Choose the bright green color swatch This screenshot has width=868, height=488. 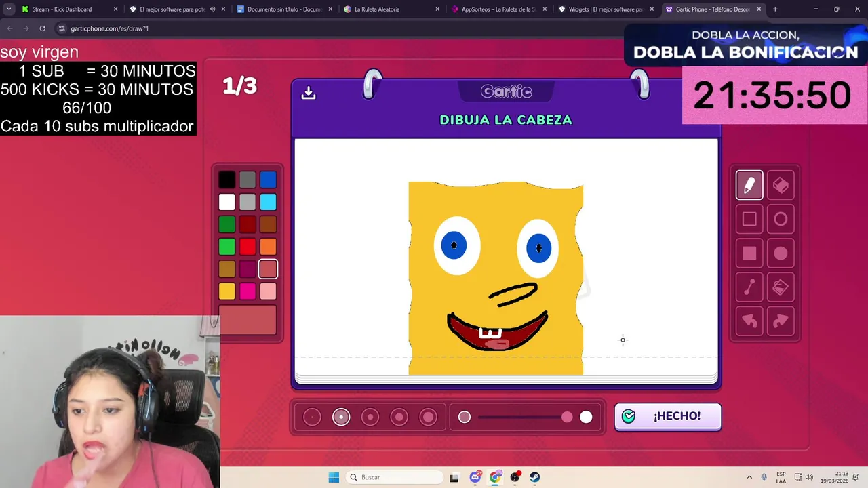click(227, 247)
